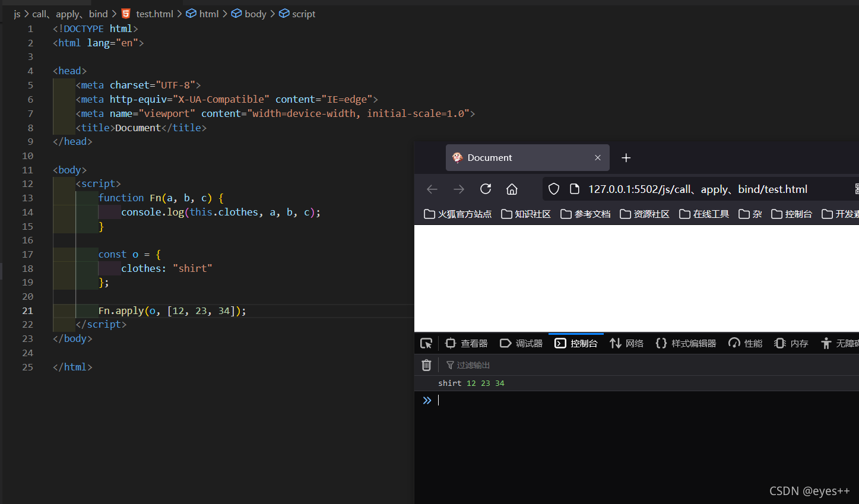Open the 资源社区 bookmark folder

[645, 214]
